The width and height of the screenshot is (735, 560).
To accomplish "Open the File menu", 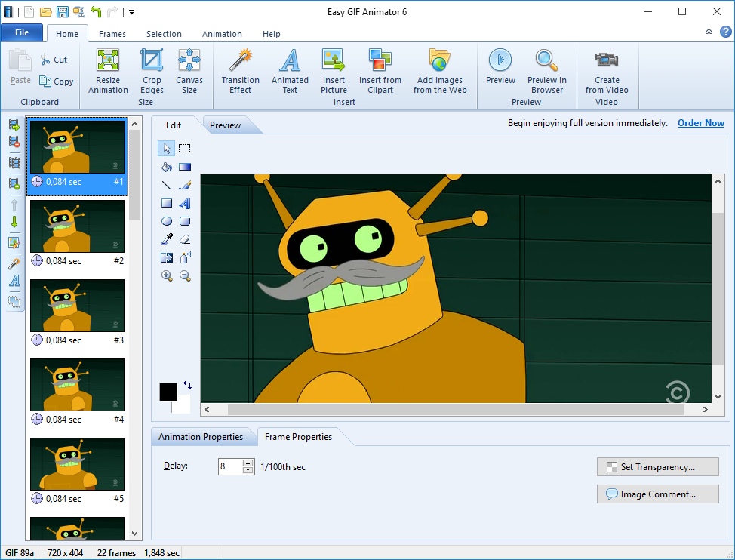I will coord(22,32).
